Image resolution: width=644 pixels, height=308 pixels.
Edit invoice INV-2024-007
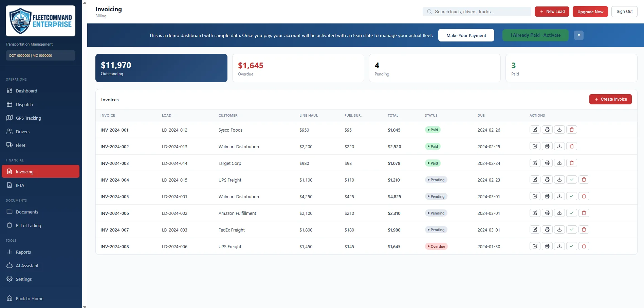click(535, 229)
